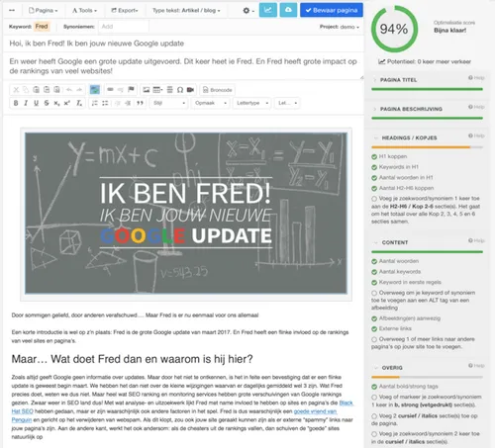Click the highlighted blue image tool icon
This screenshot has height=448, width=495.
pos(95,90)
